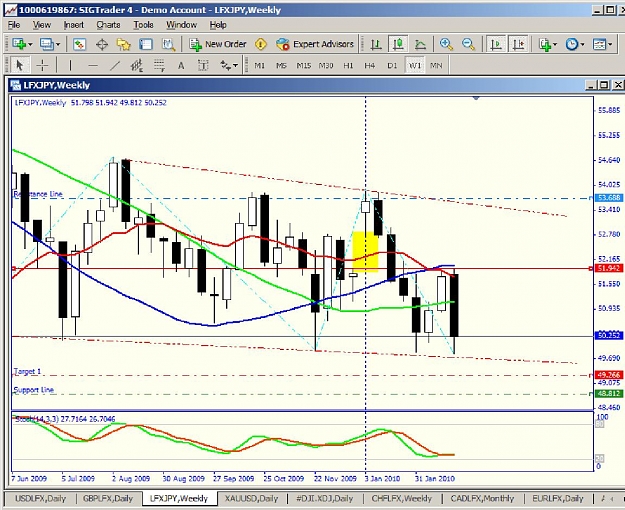Switch to D1 timeframe
The image size is (625, 510).
click(x=392, y=65)
